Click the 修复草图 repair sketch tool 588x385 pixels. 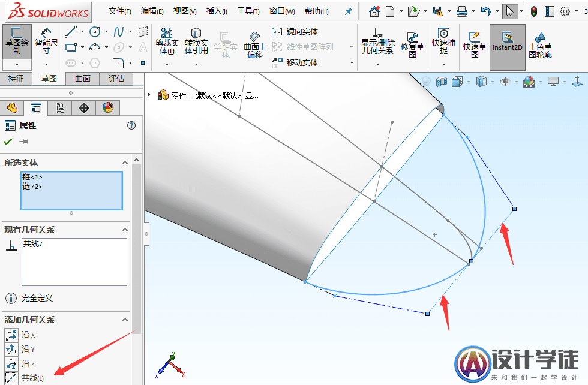pos(412,44)
